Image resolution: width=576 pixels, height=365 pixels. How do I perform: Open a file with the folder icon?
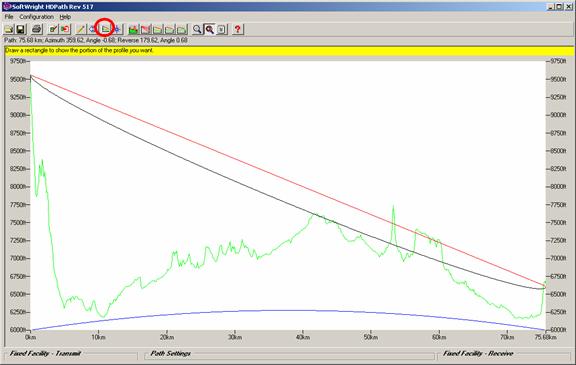pyautogui.click(x=9, y=29)
